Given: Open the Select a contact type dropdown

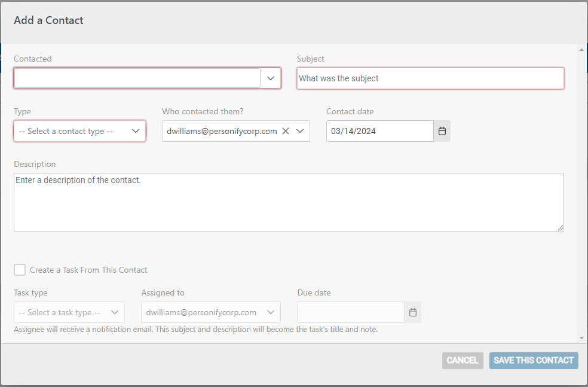Looking at the screenshot, I should coord(79,131).
